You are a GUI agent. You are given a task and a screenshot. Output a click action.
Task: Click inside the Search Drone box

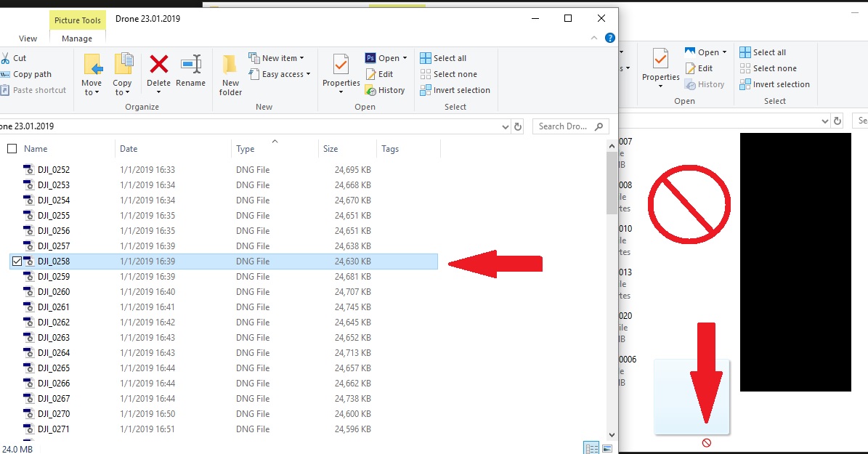[x=567, y=126]
